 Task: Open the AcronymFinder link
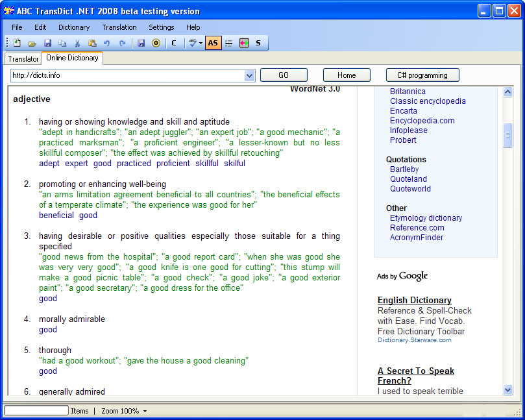416,238
